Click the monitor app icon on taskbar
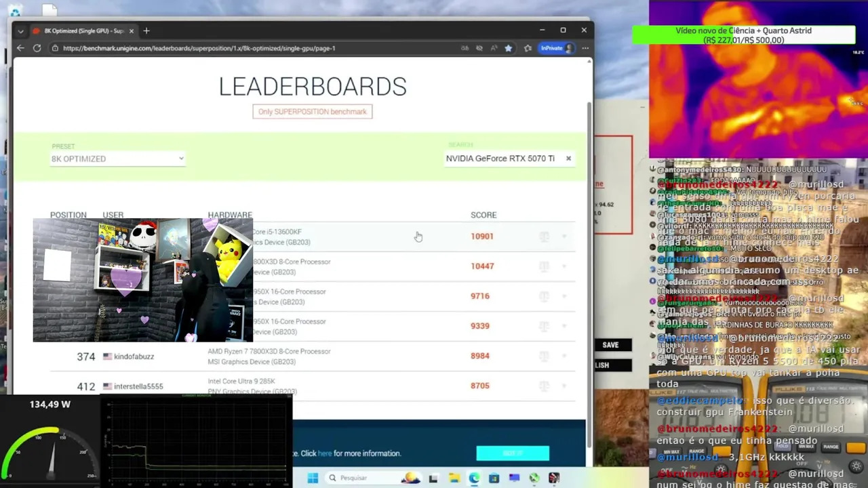This screenshot has width=868, height=488. click(x=514, y=478)
